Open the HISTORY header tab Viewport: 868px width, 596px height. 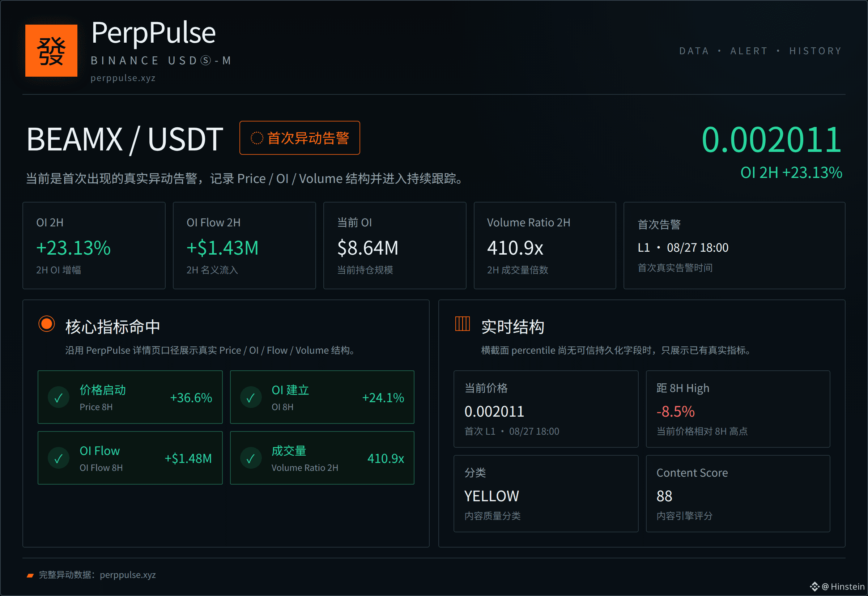(x=816, y=51)
